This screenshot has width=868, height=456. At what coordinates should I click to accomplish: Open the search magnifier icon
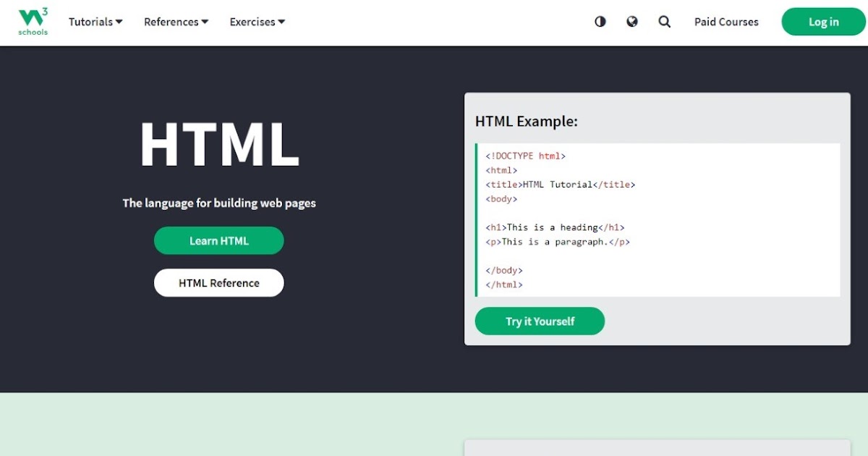(x=665, y=22)
